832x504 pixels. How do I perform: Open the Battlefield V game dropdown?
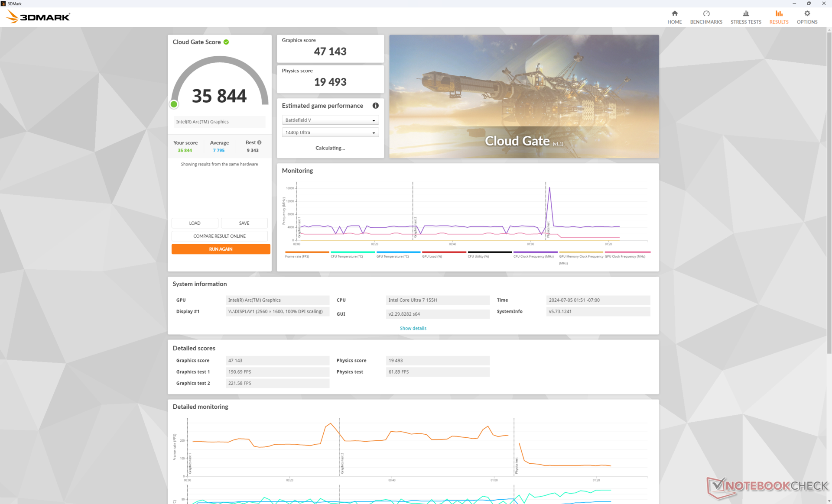(x=330, y=120)
